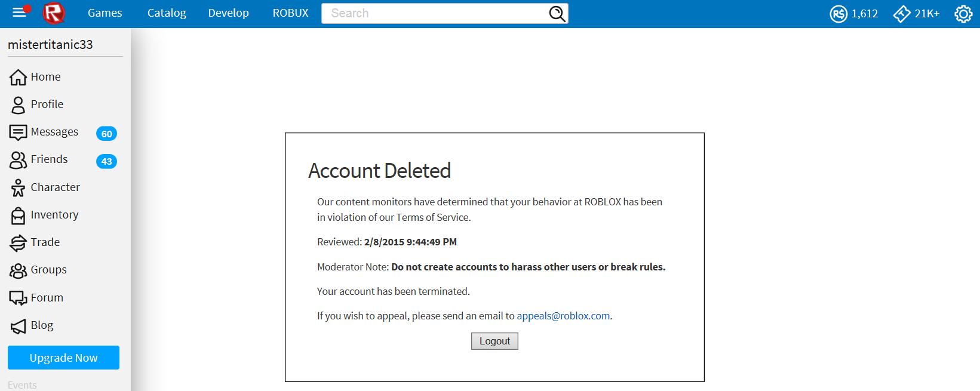980x391 pixels.
Task: Go to Home in sidebar
Action: 45,77
